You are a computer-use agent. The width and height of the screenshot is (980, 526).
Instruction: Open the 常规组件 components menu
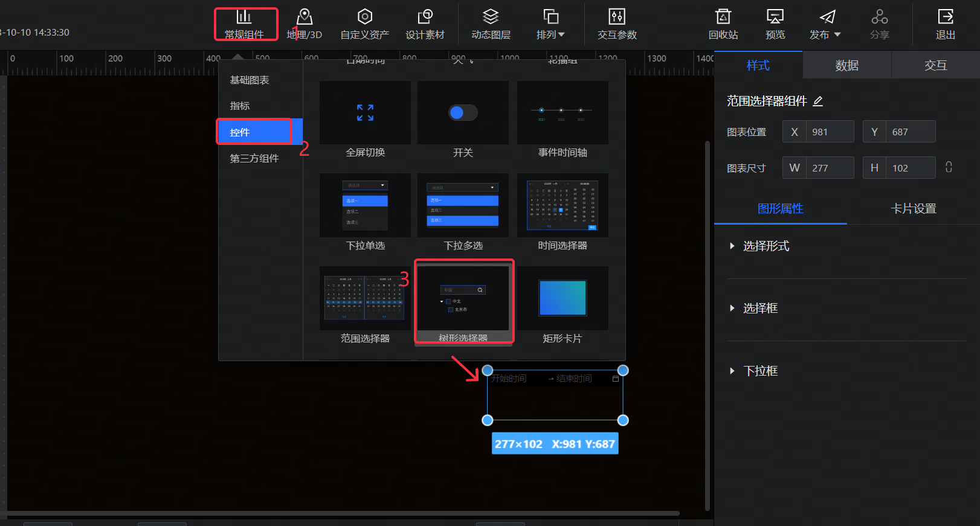click(245, 24)
